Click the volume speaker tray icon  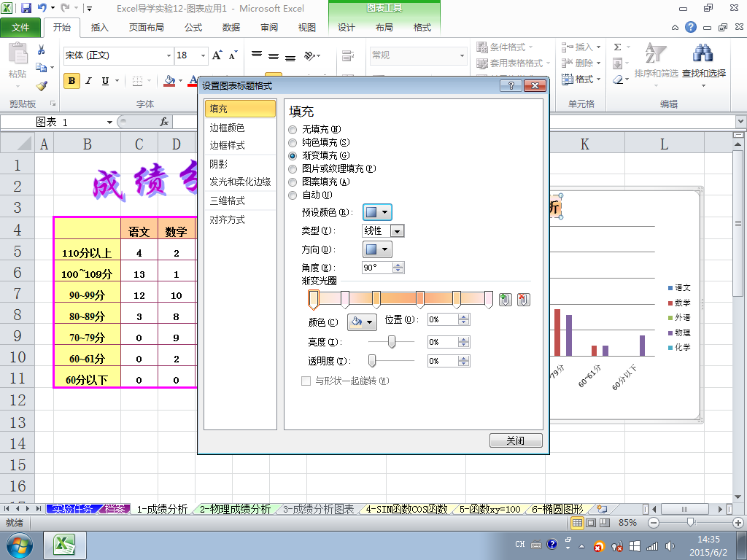pyautogui.click(x=670, y=546)
